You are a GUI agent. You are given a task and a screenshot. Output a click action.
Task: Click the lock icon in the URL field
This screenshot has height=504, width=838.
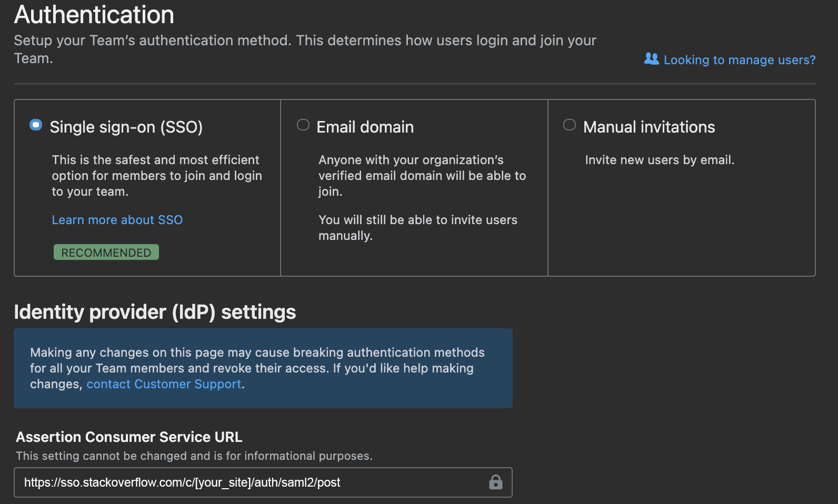pos(495,482)
